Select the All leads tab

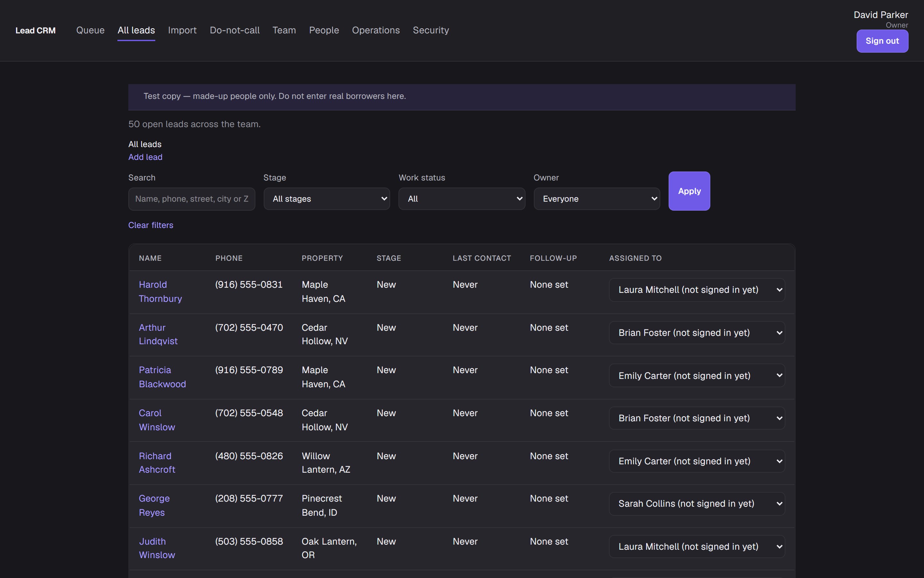coord(136,30)
